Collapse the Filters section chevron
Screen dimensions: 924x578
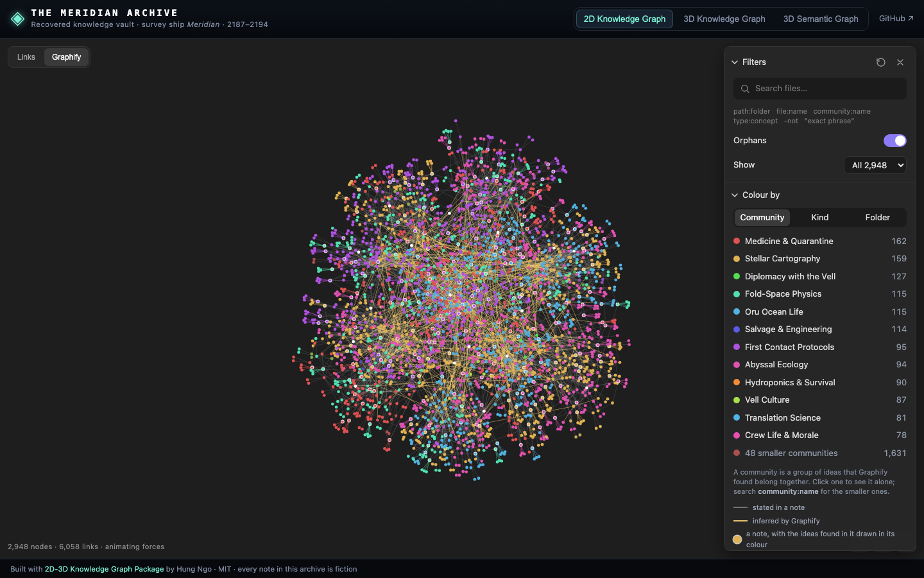(x=735, y=62)
